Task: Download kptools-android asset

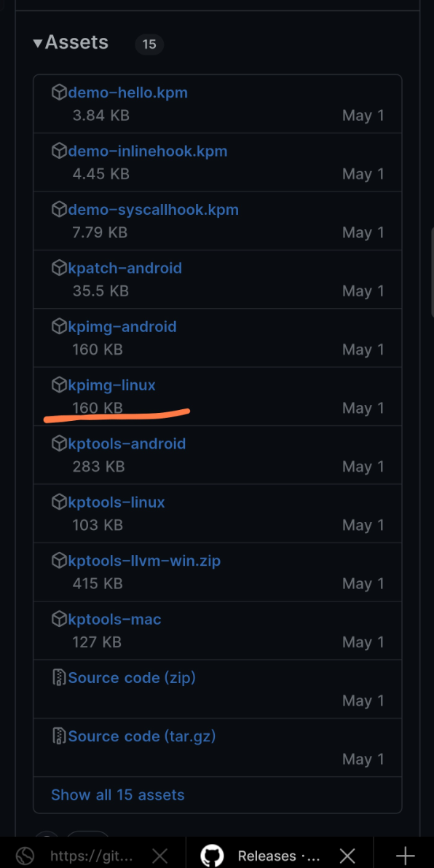Action: coord(127,443)
